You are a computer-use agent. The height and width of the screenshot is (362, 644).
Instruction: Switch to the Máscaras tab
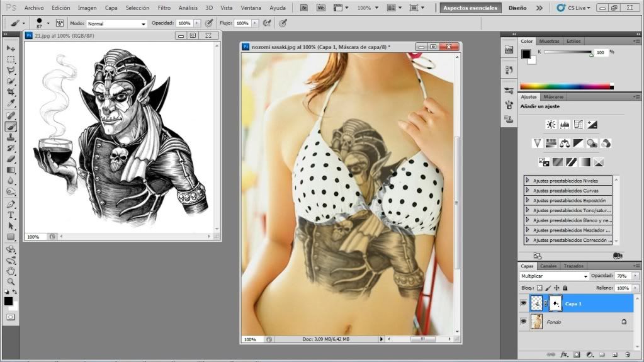tap(553, 97)
